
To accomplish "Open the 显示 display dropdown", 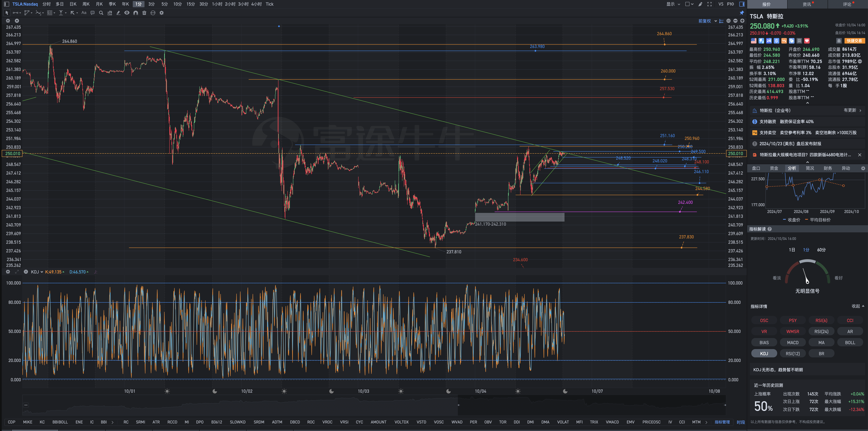I will 673,4.
